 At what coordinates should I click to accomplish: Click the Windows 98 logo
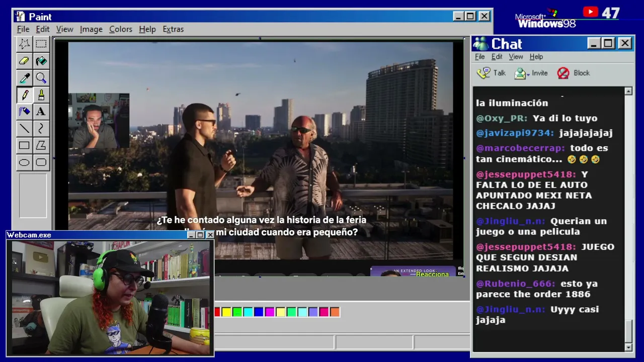(546, 20)
